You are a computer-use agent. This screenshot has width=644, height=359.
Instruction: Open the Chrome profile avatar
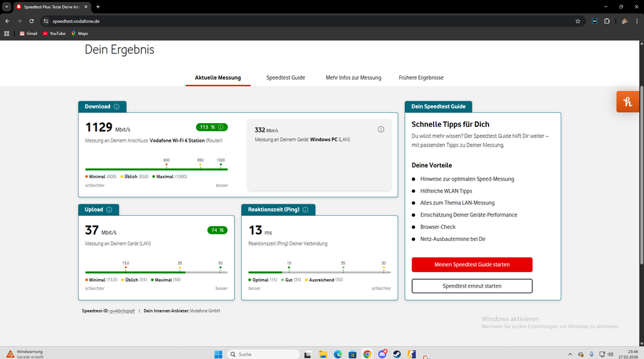tap(625, 21)
